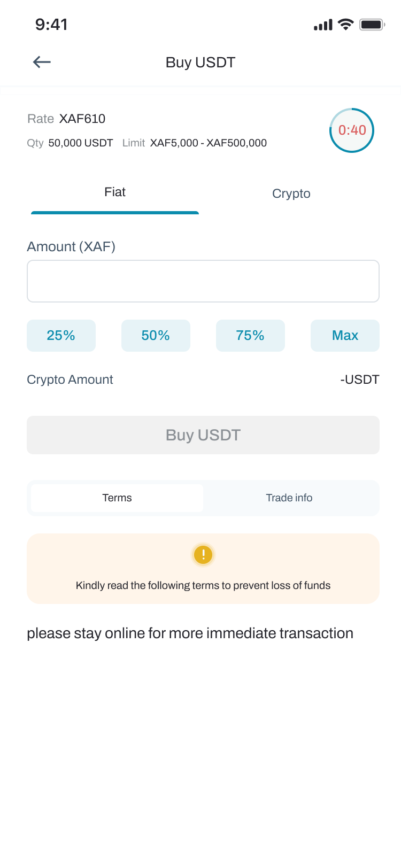
Task: Tap the battery status icon
Action: (372, 25)
